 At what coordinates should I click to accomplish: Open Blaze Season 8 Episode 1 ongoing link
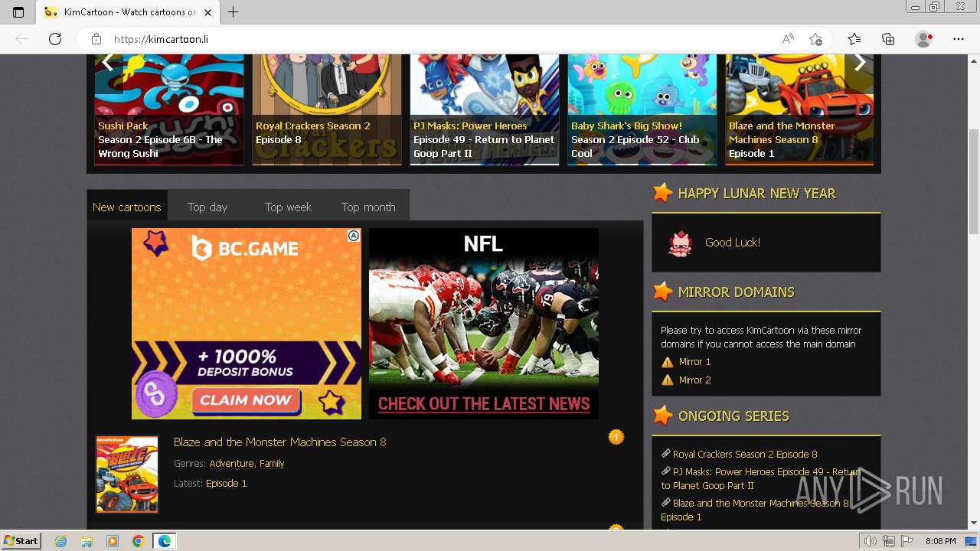coord(755,510)
